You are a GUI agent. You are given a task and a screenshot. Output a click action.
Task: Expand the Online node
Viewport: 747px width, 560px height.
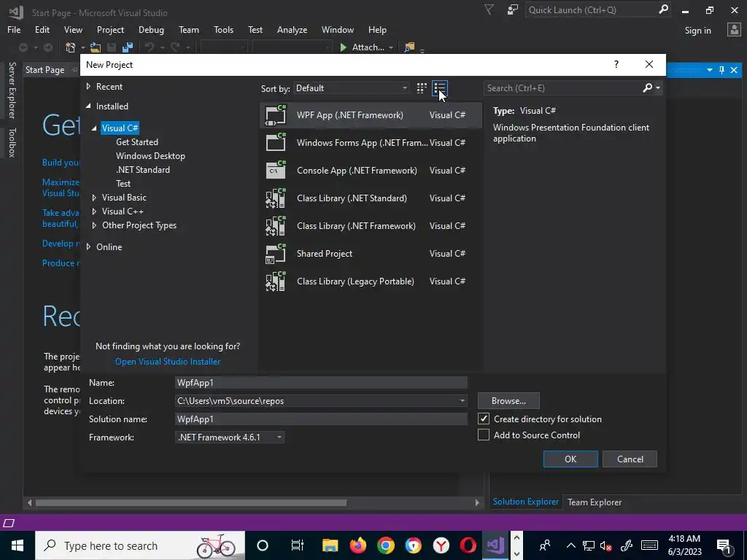coord(88,246)
